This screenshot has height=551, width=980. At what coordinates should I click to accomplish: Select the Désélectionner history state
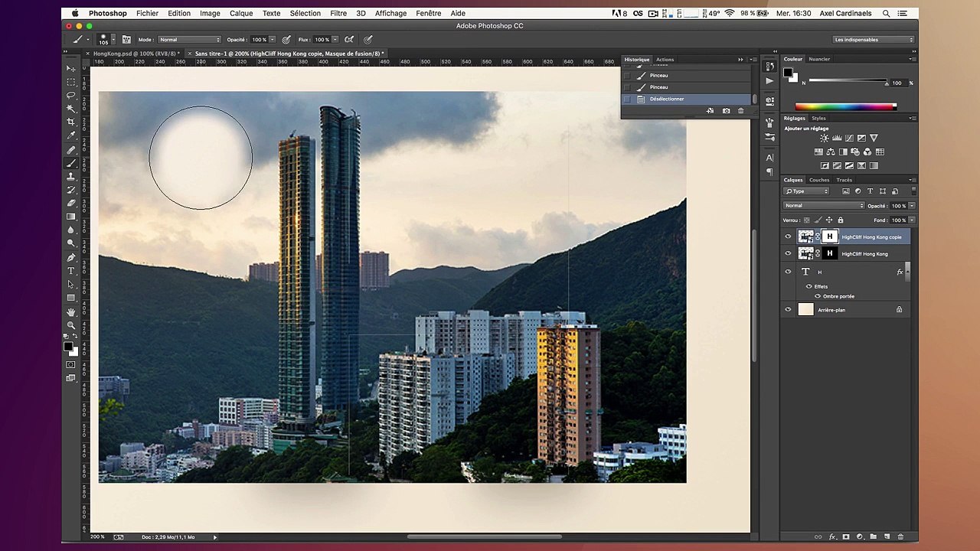pos(687,99)
